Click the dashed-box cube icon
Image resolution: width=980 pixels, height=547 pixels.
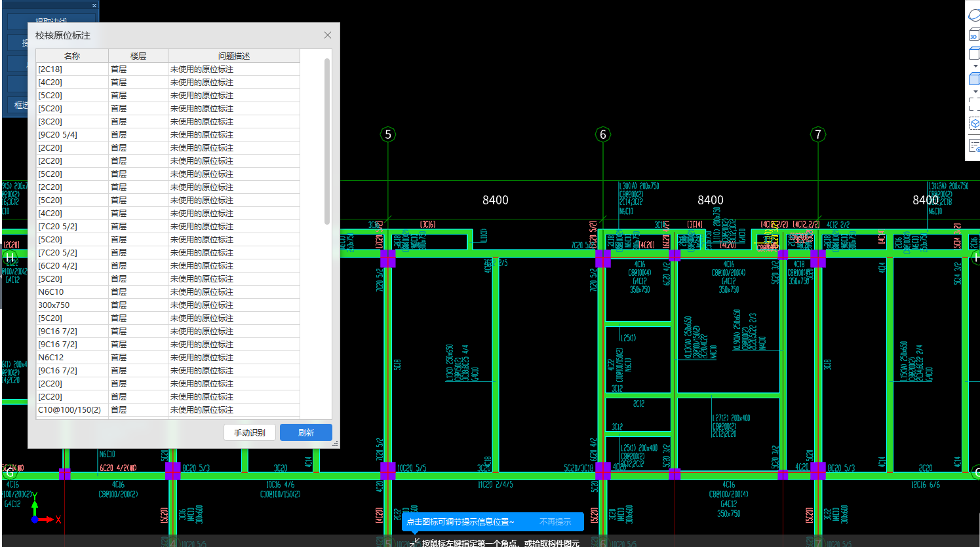[975, 123]
